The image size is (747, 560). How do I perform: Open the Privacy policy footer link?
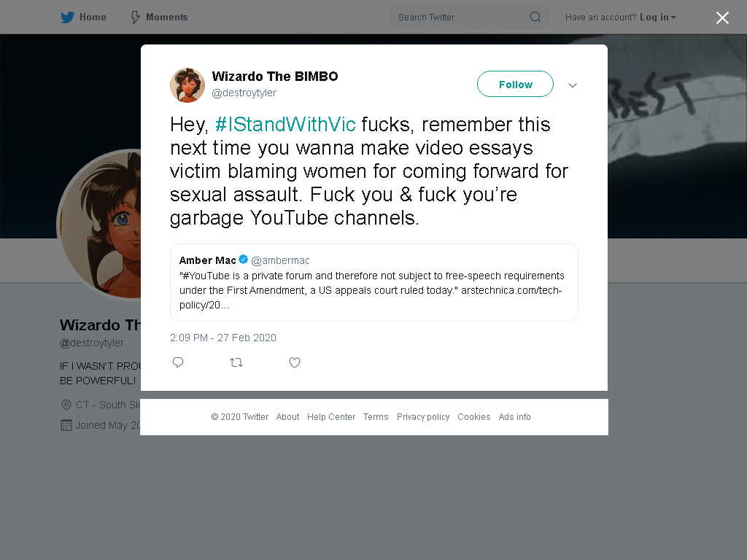[423, 416]
